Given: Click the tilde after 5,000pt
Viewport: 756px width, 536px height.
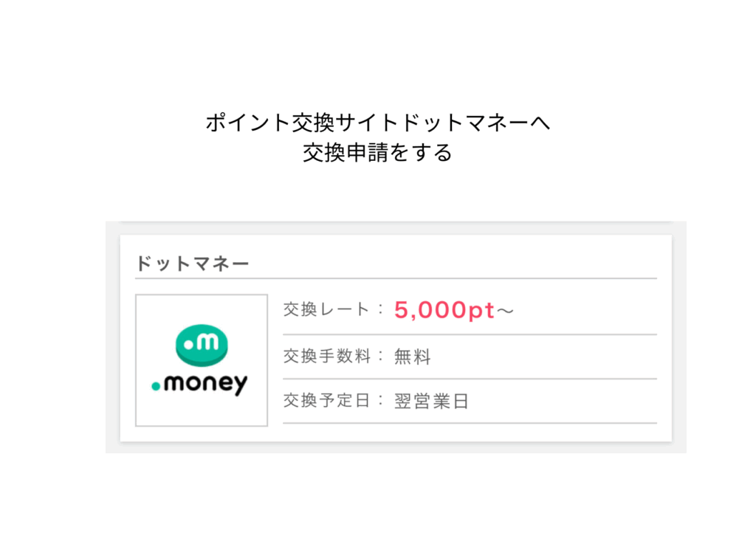Looking at the screenshot, I should coord(505,312).
